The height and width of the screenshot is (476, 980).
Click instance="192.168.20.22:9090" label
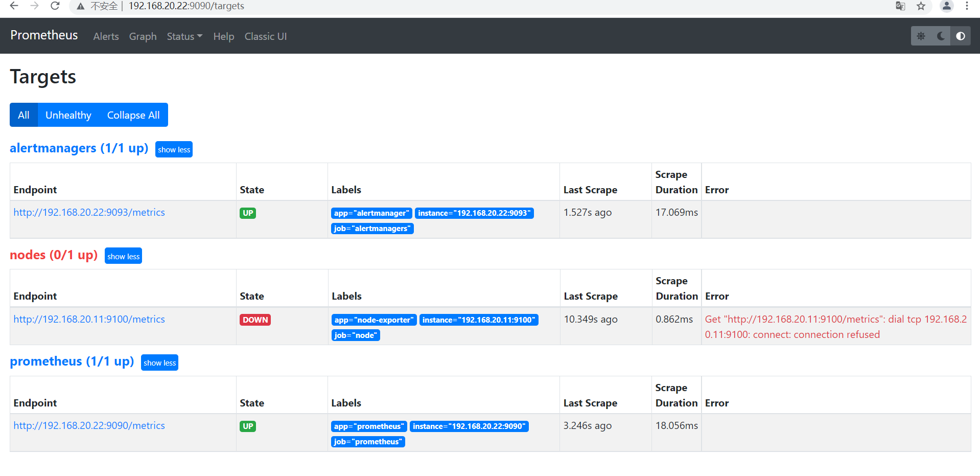[469, 426]
